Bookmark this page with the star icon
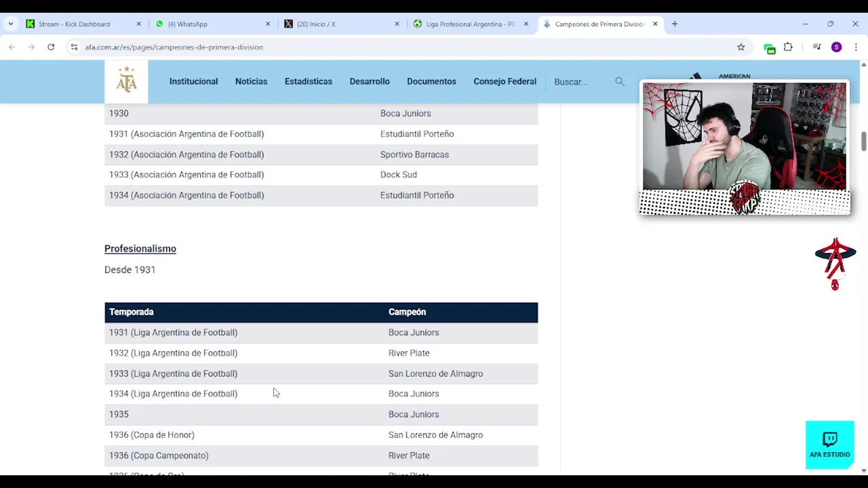868x488 pixels. pyautogui.click(x=741, y=47)
